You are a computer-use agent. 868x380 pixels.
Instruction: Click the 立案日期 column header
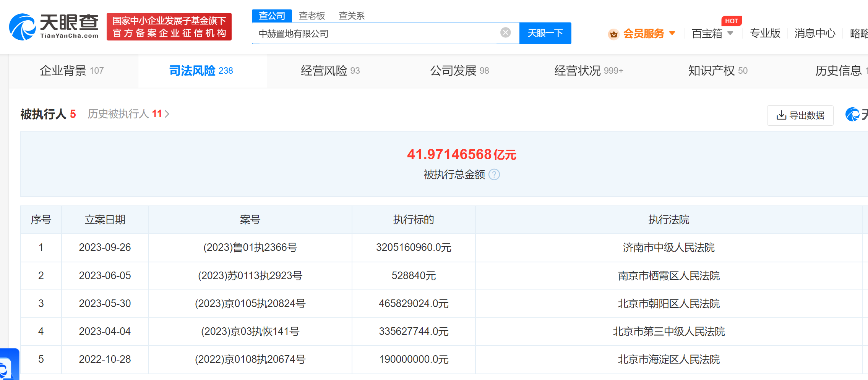[105, 220]
